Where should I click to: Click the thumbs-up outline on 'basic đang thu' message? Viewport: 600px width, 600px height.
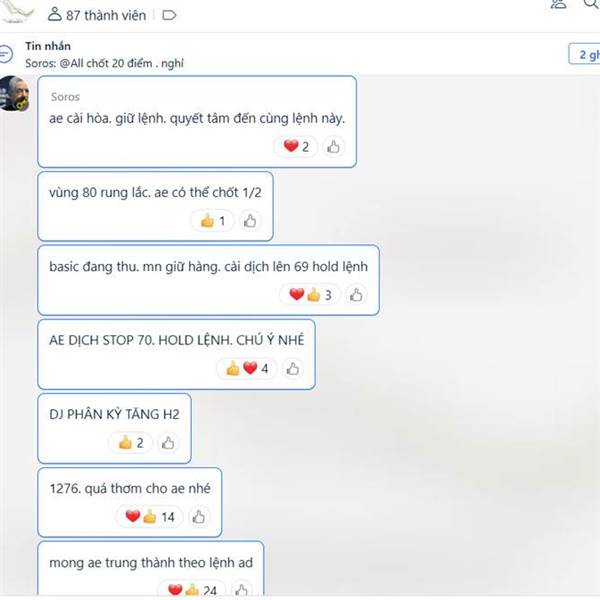[356, 295]
